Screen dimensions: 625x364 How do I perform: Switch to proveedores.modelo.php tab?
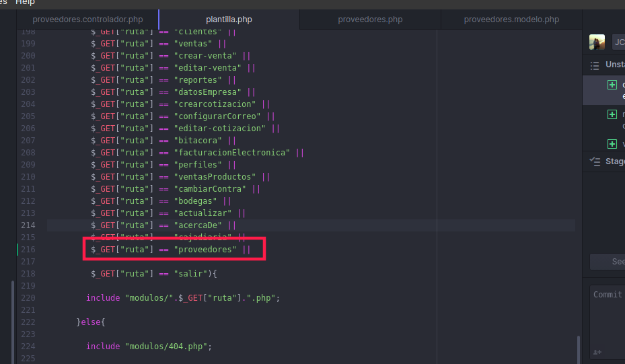pyautogui.click(x=511, y=20)
